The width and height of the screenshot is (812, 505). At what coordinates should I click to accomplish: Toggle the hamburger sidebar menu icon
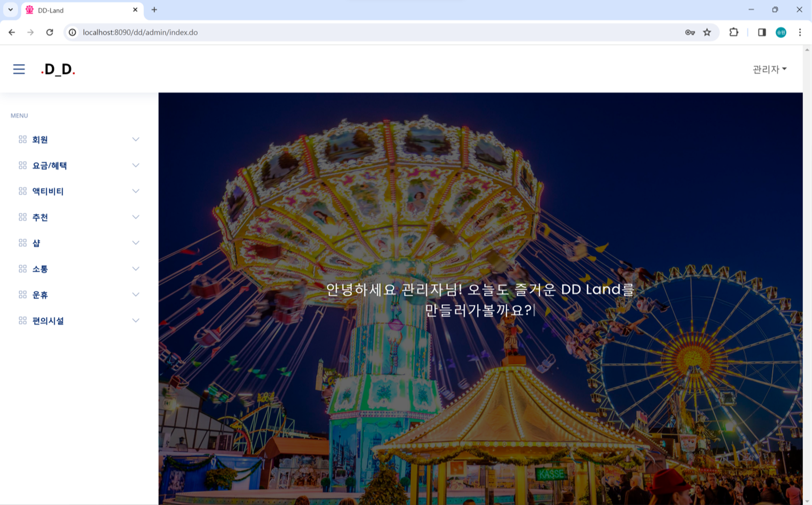(19, 69)
